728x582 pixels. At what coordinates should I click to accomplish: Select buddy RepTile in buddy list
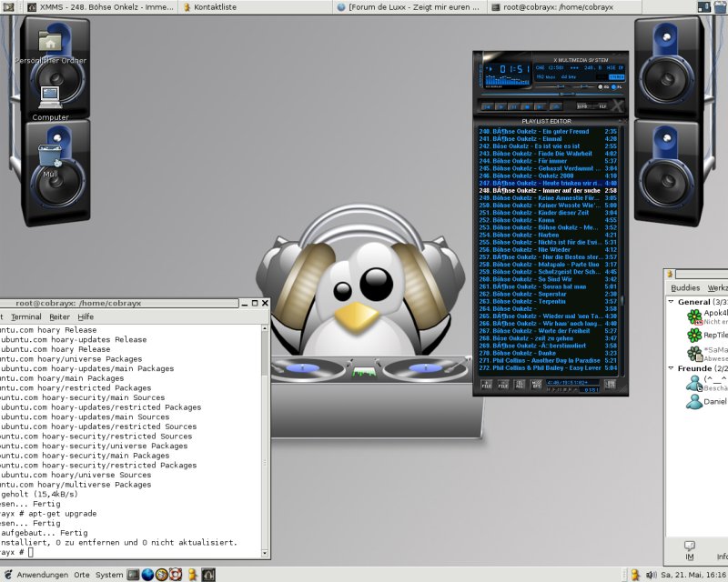[707, 335]
